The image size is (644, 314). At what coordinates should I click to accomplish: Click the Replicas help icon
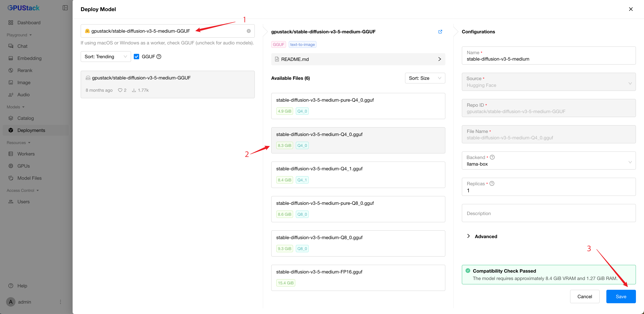(x=492, y=184)
